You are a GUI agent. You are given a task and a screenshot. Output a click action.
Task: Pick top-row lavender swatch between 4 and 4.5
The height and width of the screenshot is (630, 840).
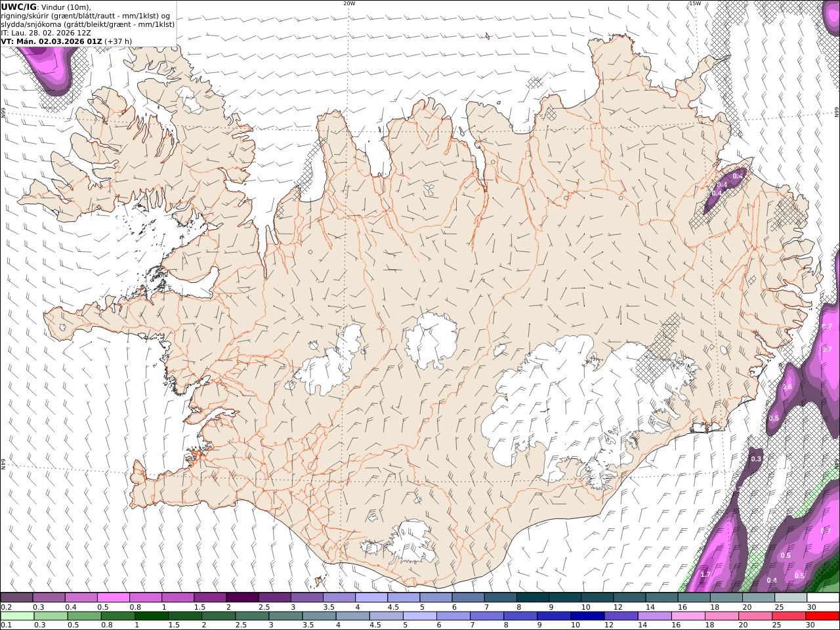(x=371, y=597)
